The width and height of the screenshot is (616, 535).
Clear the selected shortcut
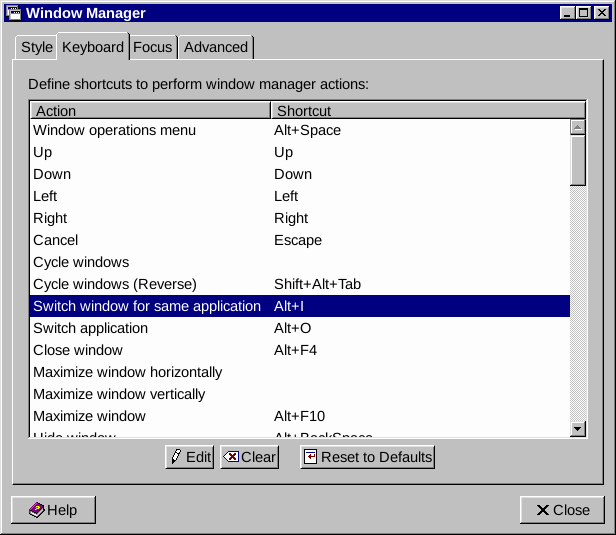click(249, 457)
